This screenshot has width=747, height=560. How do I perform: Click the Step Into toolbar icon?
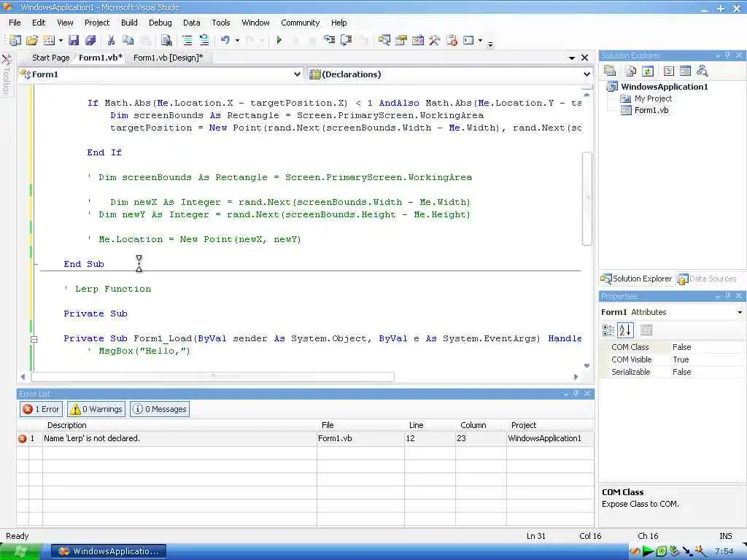tap(329, 40)
